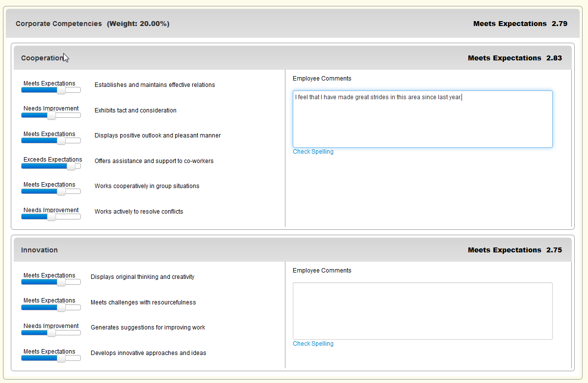
Task: Click the Cooperation score 2.83
Action: click(554, 58)
